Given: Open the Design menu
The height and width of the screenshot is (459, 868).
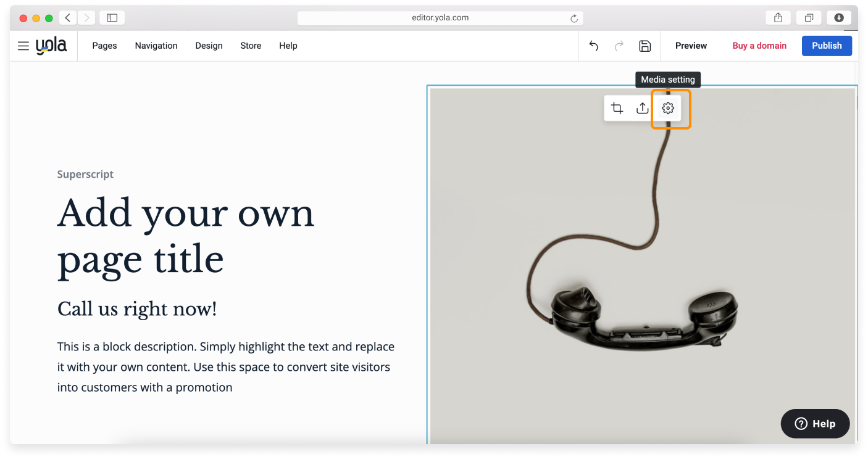Looking at the screenshot, I should click(209, 46).
